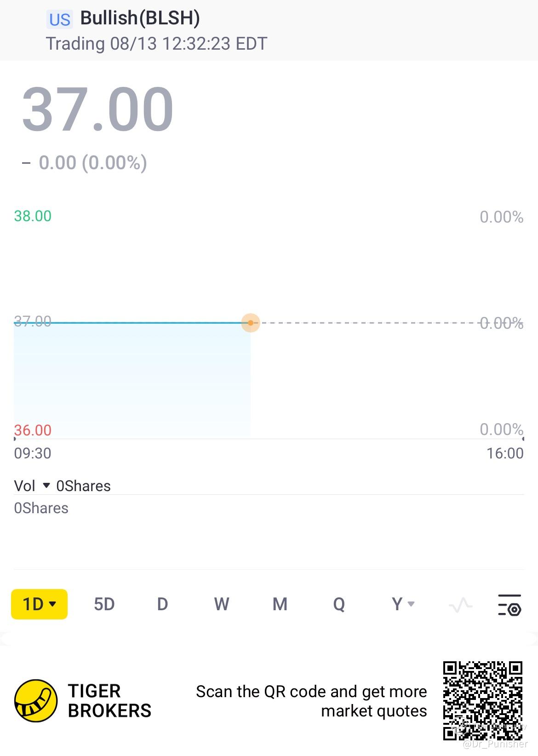
Task: Select the W weekly chart tab
Action: [221, 604]
